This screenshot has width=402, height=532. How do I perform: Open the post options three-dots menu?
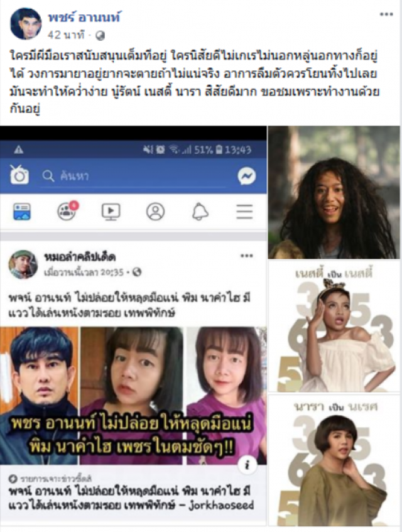click(386, 14)
